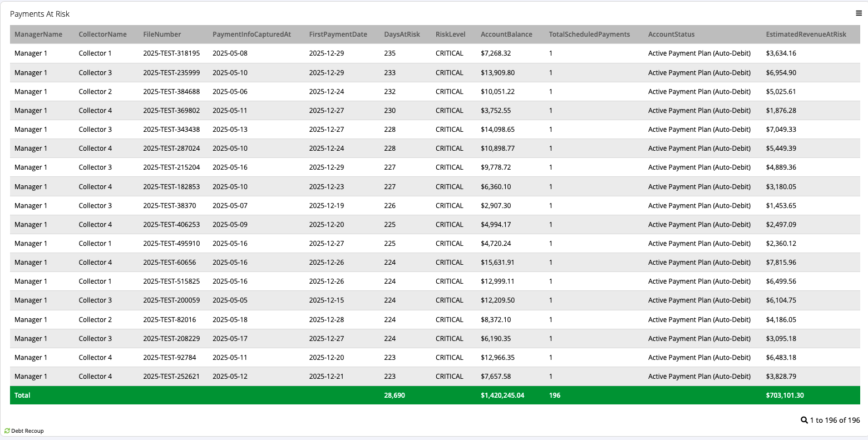Sort by ManagerName column header
The width and height of the screenshot is (868, 440).
coord(38,34)
